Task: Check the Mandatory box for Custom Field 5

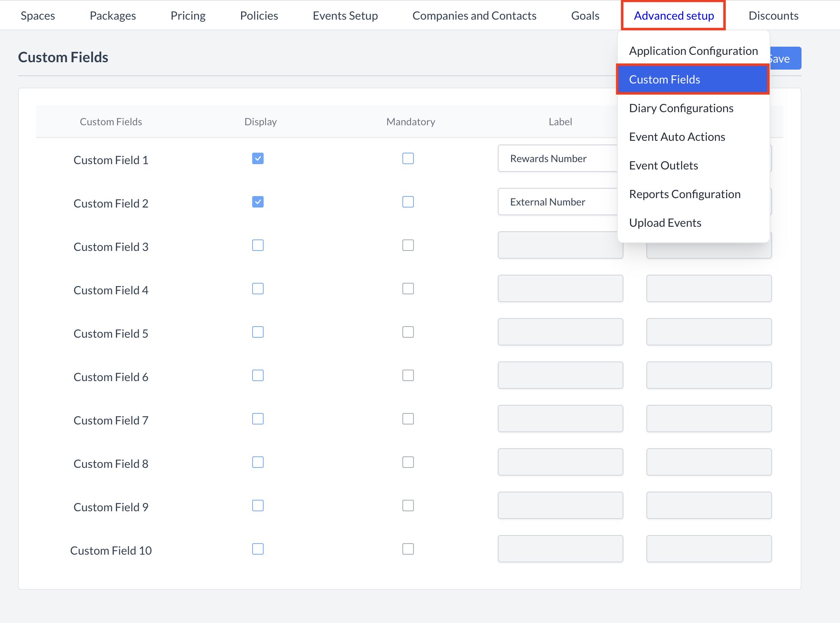Action: point(408,332)
